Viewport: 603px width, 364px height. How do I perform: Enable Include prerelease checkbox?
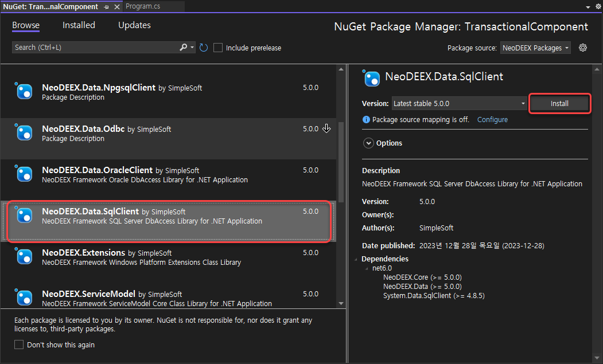(x=218, y=48)
